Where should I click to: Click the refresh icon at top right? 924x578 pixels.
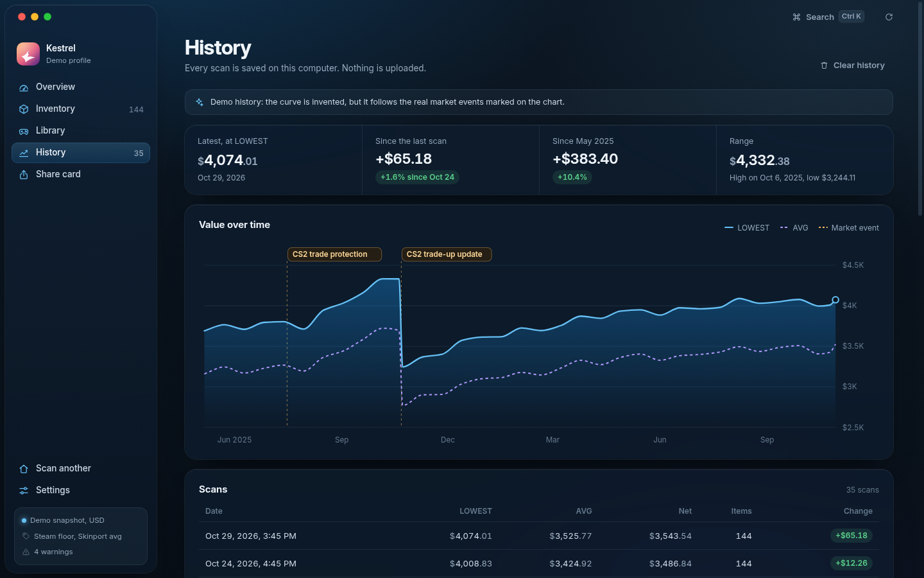[889, 17]
